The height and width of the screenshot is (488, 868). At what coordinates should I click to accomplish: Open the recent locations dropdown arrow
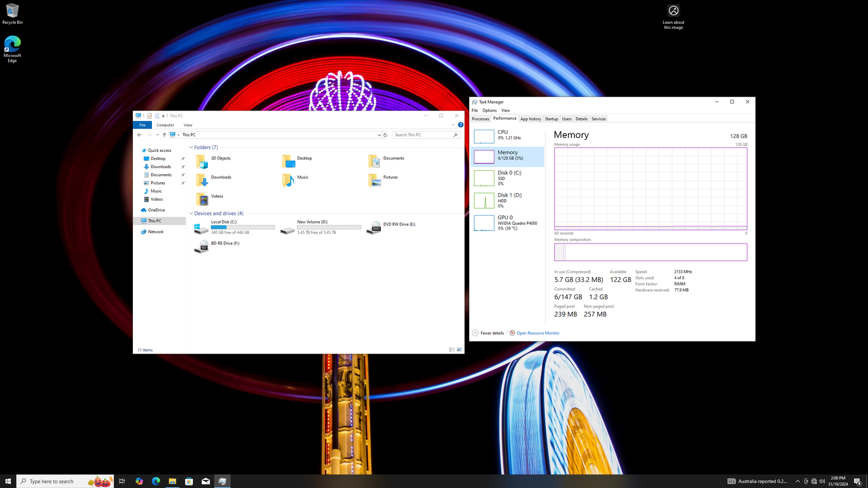tap(157, 135)
